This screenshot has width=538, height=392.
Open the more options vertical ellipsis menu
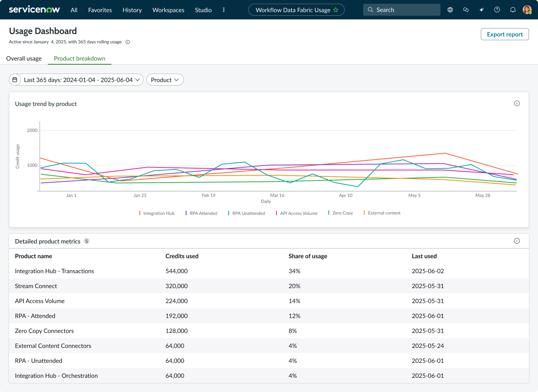click(x=224, y=10)
